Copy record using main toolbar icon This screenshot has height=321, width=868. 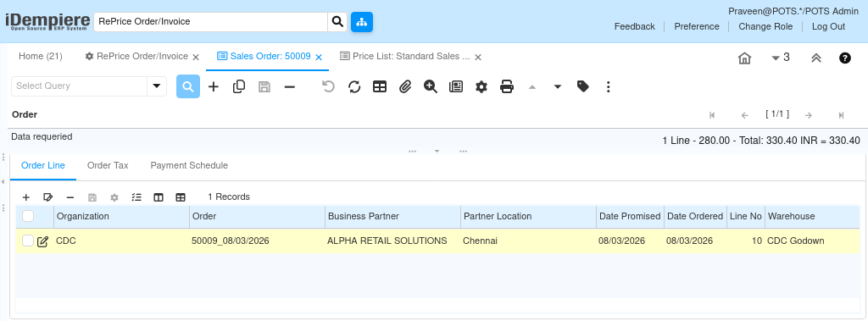click(x=239, y=86)
